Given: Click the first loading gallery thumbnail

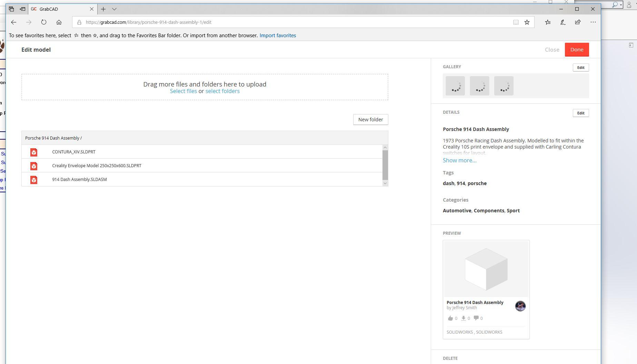Looking at the screenshot, I should click(455, 86).
